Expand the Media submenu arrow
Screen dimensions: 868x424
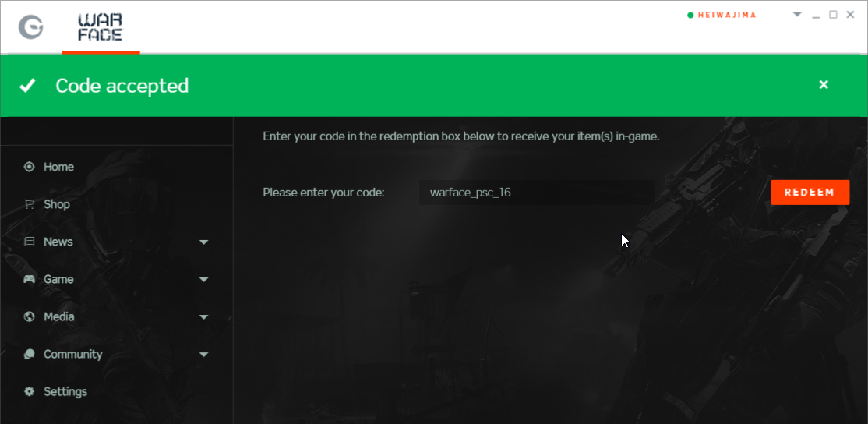pyautogui.click(x=203, y=317)
